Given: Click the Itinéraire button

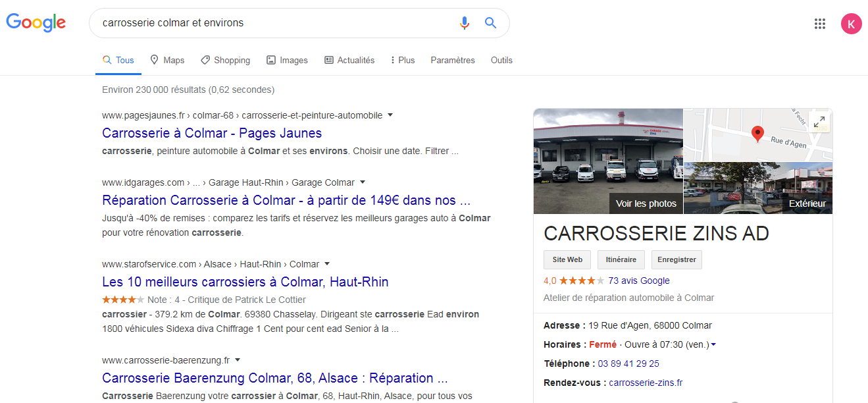Looking at the screenshot, I should [621, 259].
